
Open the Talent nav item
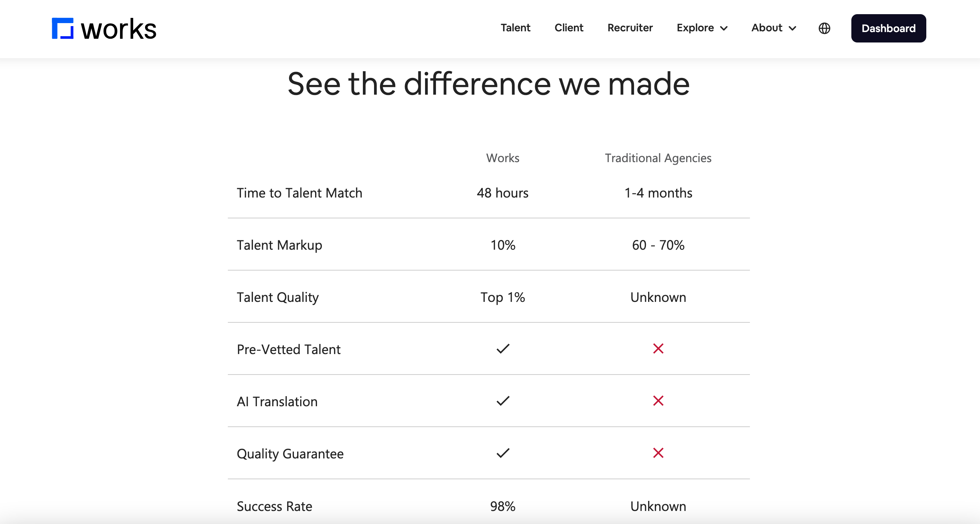point(515,28)
